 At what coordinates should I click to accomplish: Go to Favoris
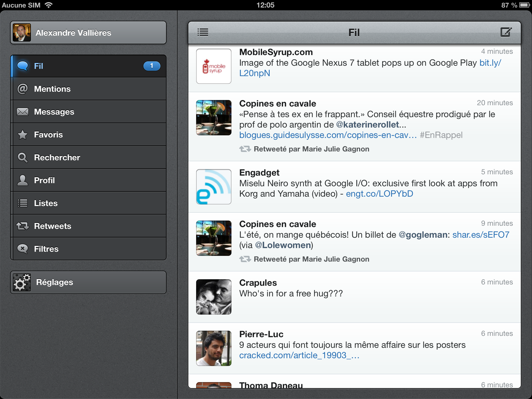point(88,135)
